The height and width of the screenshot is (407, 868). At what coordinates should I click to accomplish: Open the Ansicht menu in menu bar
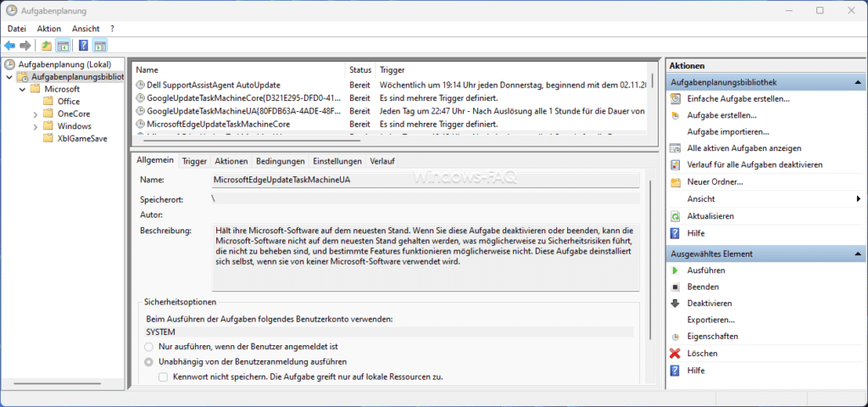click(x=86, y=28)
